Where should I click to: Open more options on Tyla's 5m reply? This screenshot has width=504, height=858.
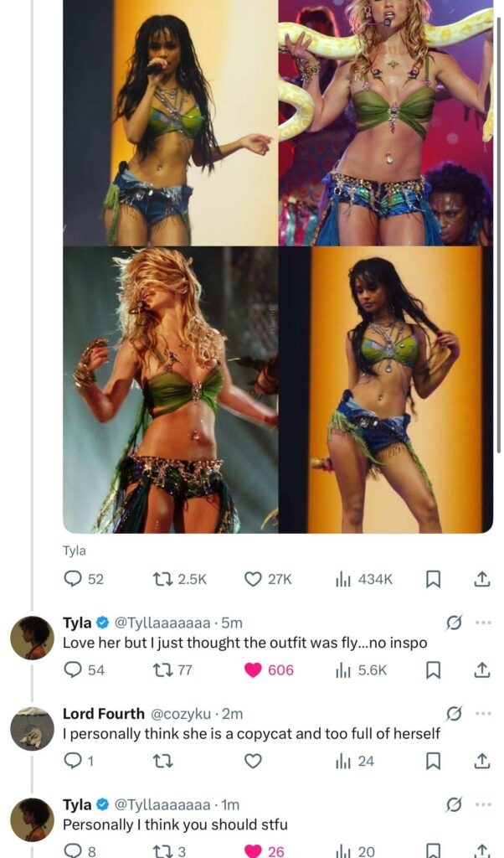(x=482, y=623)
